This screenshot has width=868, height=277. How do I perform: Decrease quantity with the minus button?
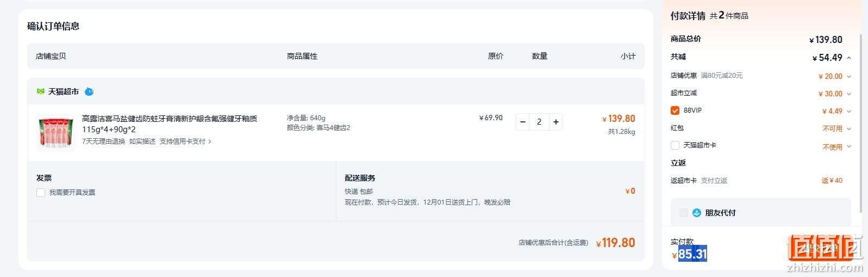point(522,122)
